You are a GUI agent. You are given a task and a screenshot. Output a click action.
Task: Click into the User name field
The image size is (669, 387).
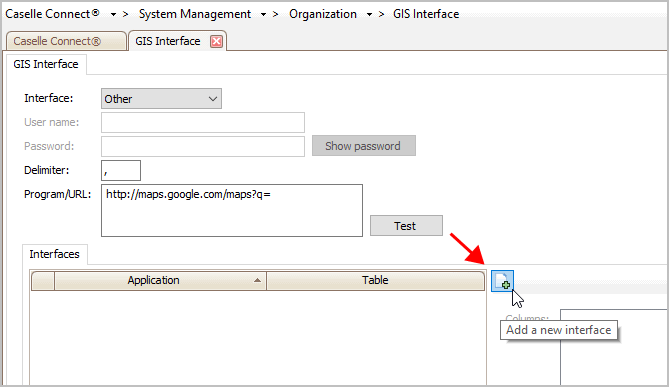click(203, 122)
